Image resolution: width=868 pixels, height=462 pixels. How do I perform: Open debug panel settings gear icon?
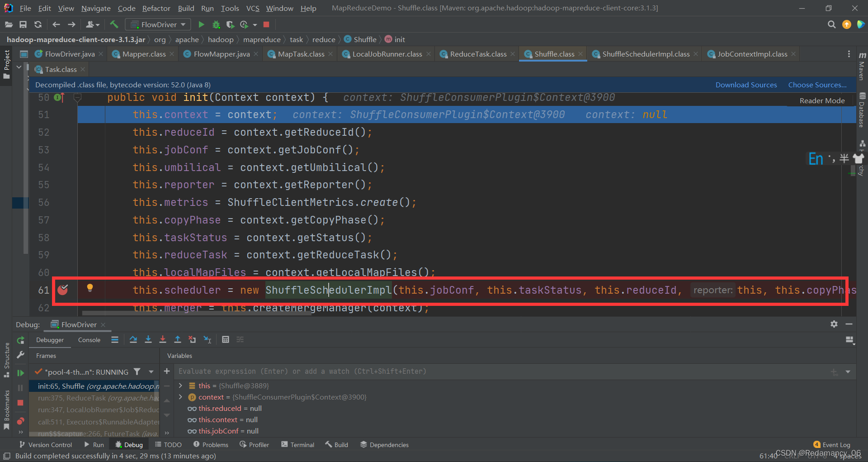[834, 324]
